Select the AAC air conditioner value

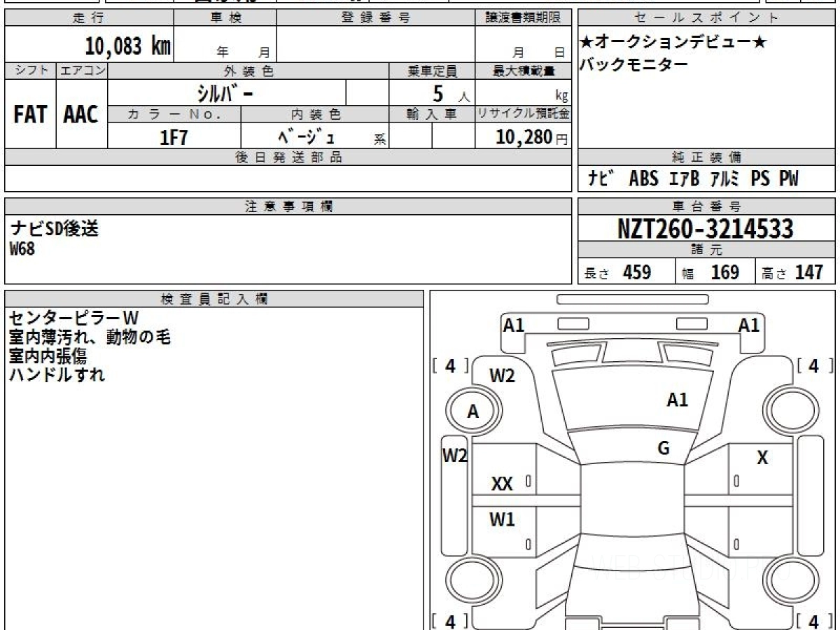point(81,115)
